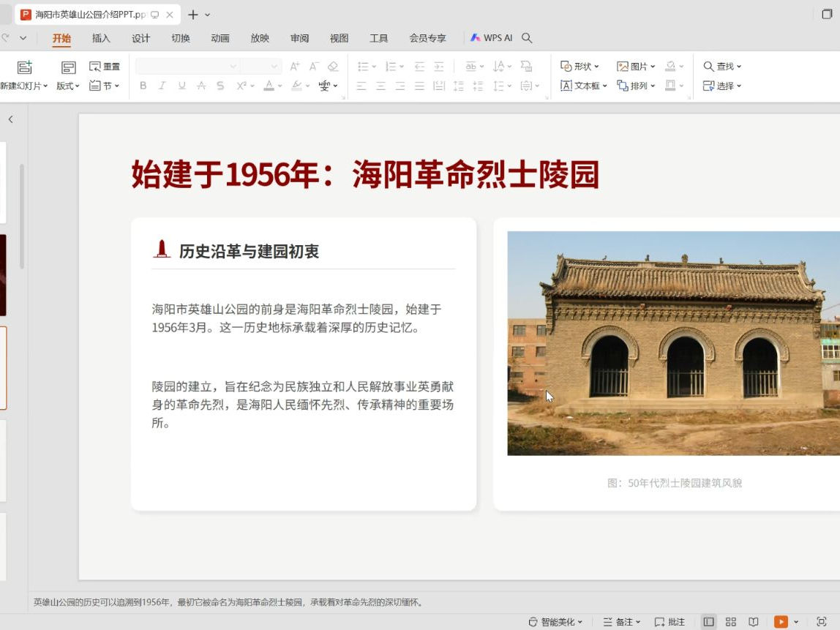Open the search icon beside WPS AI
The image size is (840, 630).
[x=527, y=38]
